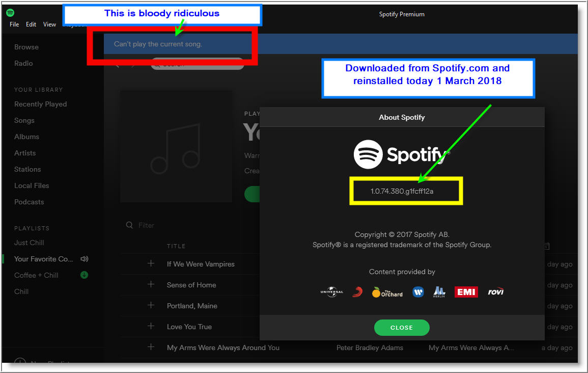Image resolution: width=588 pixels, height=373 pixels.
Task: Click plus icon for My Arms Were Always Around You
Action: coord(151,347)
